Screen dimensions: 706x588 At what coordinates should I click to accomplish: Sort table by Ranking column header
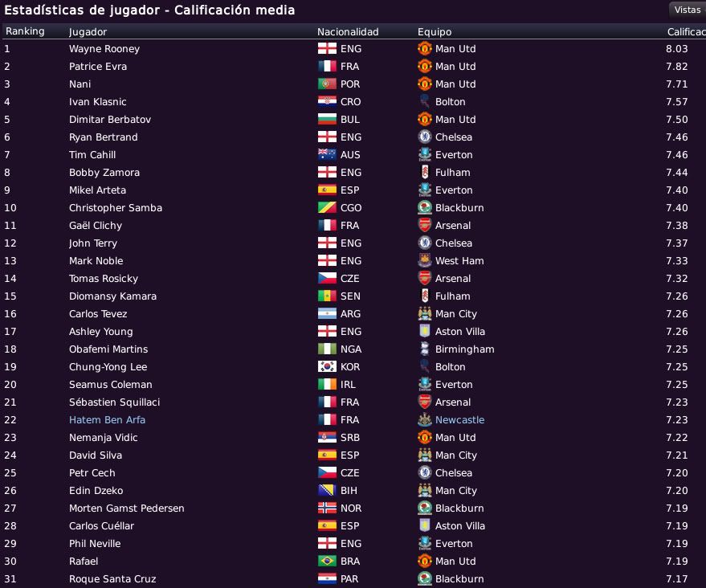click(x=25, y=31)
